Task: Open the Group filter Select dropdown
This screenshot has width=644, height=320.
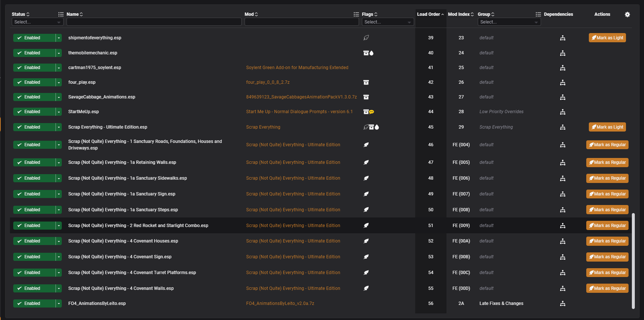Action: point(509,22)
